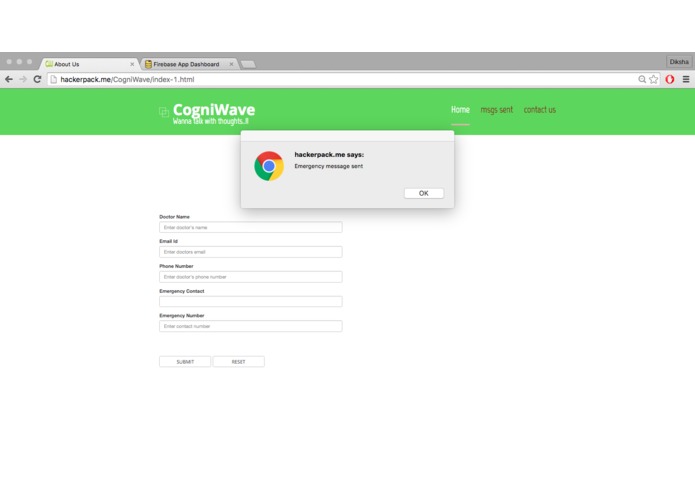
Task: Click the Email Id input field
Action: pos(250,252)
